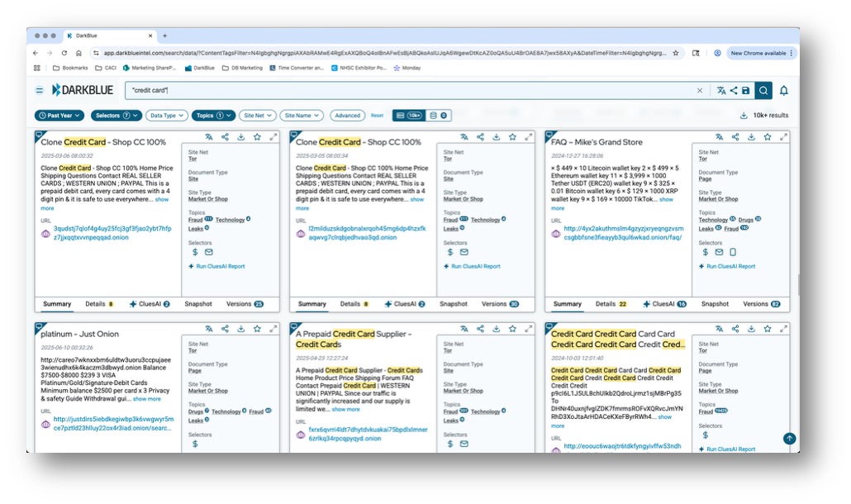This screenshot has width=851, height=504.
Task: Open the hamburger menu beside the DarkBlue logo
Action: [x=39, y=91]
